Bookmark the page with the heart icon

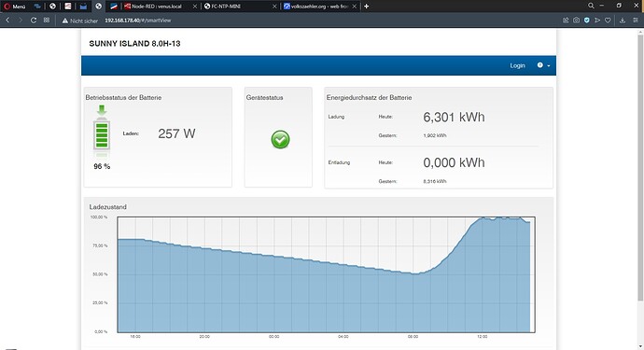point(608,21)
